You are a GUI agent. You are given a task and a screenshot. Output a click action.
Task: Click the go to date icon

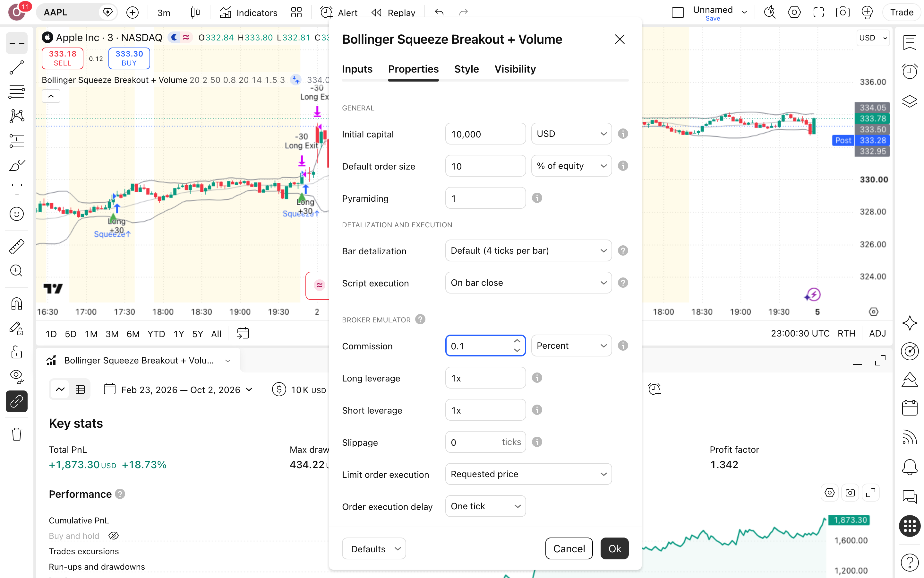[x=243, y=333]
